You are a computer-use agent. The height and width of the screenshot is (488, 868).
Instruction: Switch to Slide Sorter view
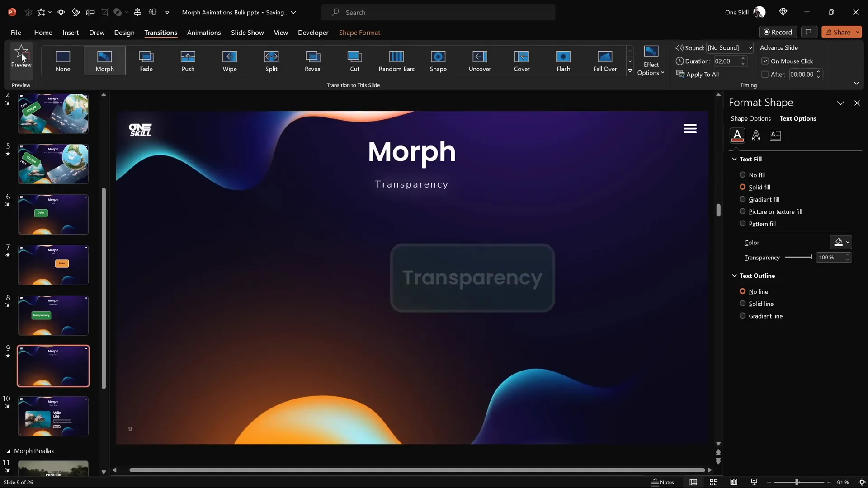(x=714, y=482)
